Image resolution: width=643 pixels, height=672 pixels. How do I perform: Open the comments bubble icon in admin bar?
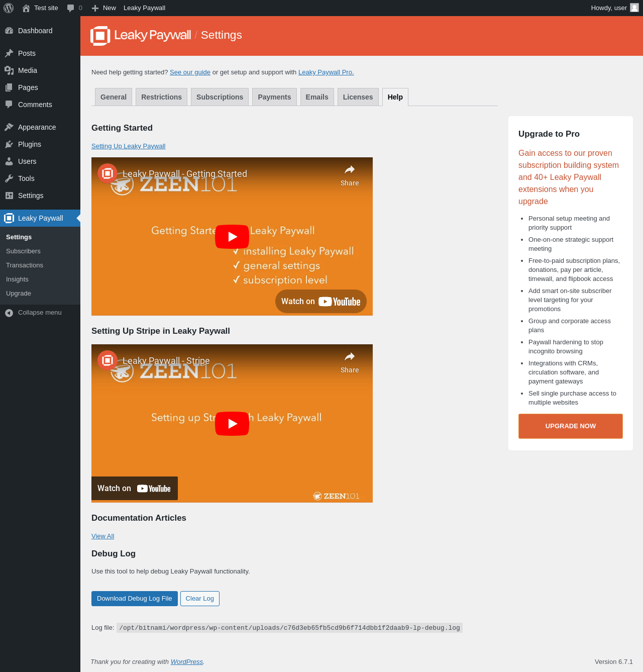71,8
